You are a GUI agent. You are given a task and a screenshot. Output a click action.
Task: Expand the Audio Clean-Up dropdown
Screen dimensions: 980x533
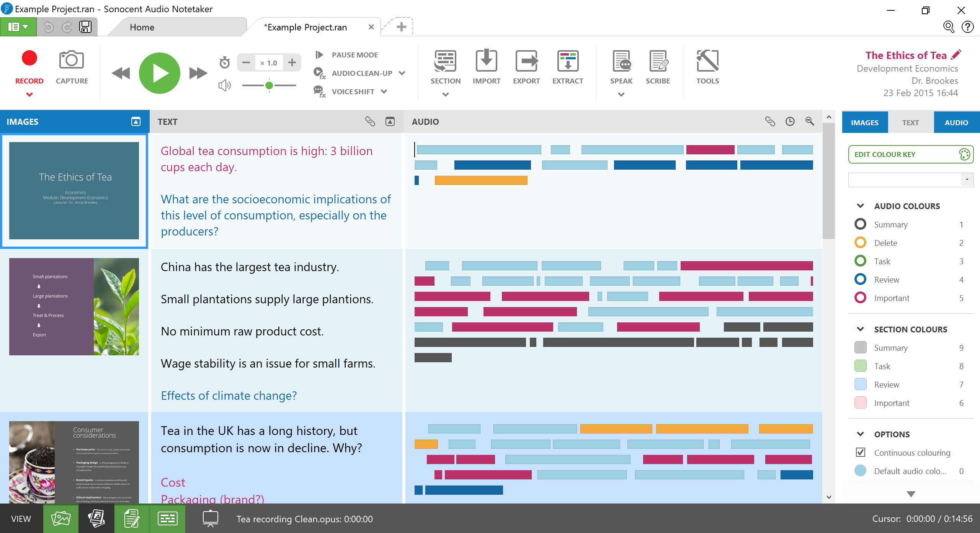click(x=402, y=73)
